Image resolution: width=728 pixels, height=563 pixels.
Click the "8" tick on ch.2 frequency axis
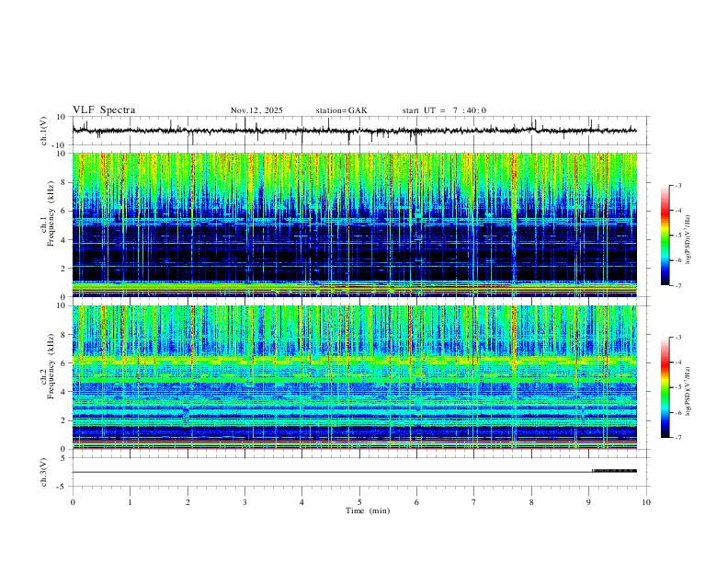pyautogui.click(x=63, y=335)
